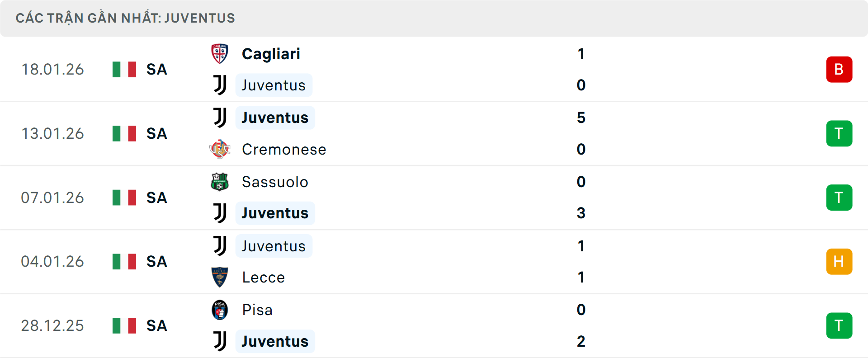Toggle the red B result badge for Cagliari match
The width and height of the screenshot is (868, 358).
click(840, 70)
